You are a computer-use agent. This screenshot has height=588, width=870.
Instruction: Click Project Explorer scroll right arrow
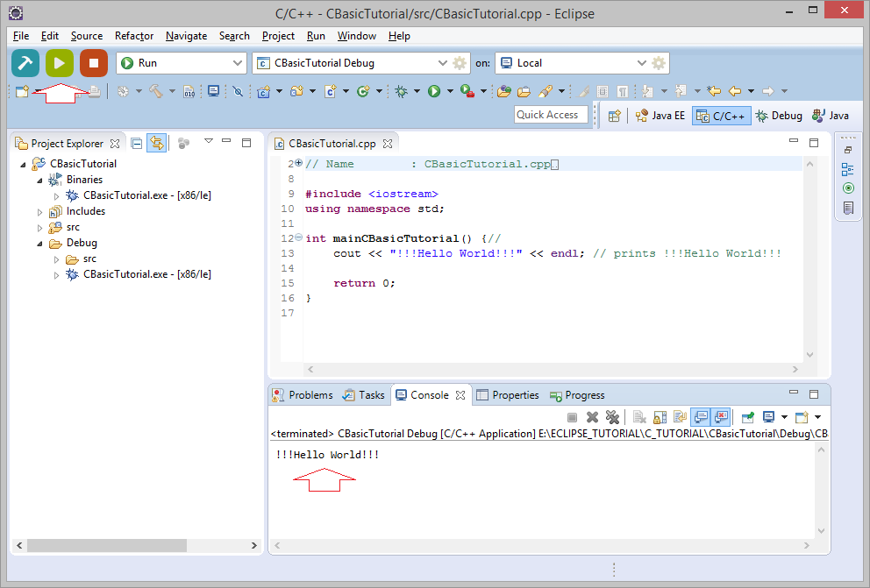coord(254,546)
